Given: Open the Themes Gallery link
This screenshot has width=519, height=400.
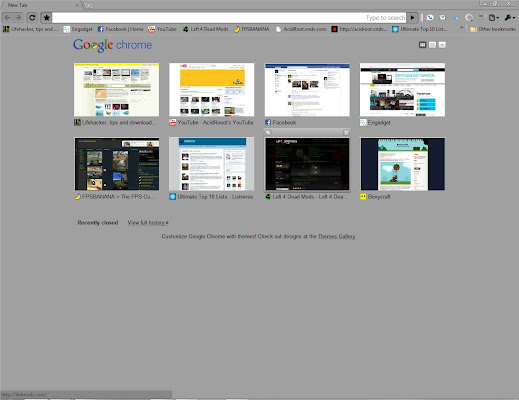Looking at the screenshot, I should pos(337,236).
